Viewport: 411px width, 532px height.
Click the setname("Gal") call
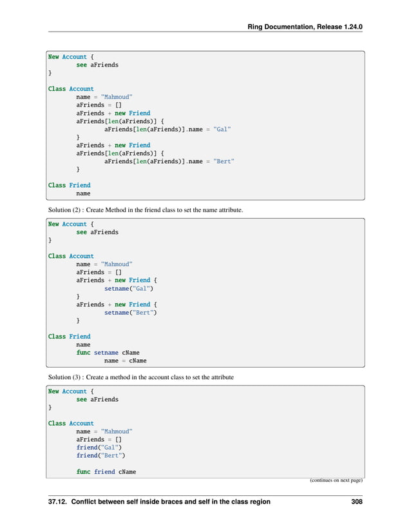tap(129, 289)
